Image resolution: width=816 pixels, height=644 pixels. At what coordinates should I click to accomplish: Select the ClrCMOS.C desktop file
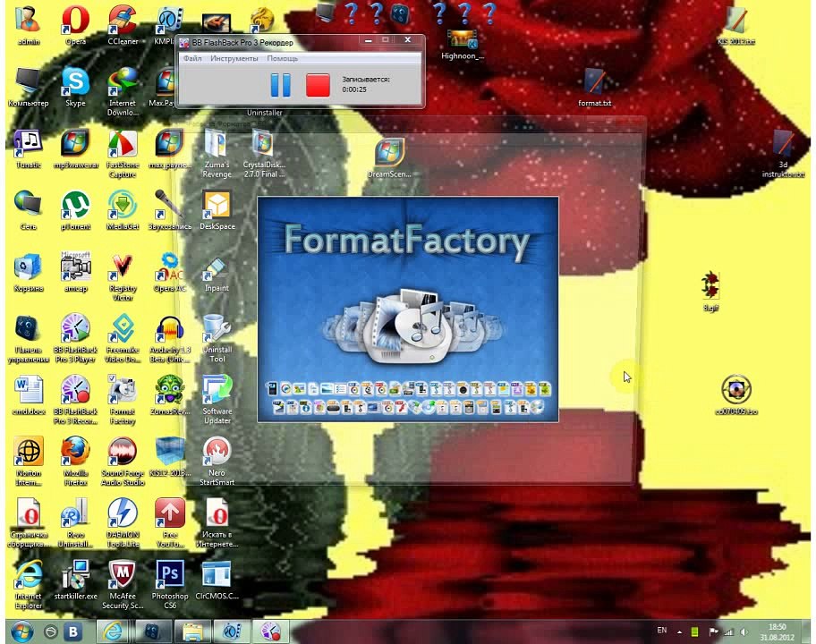(217, 581)
